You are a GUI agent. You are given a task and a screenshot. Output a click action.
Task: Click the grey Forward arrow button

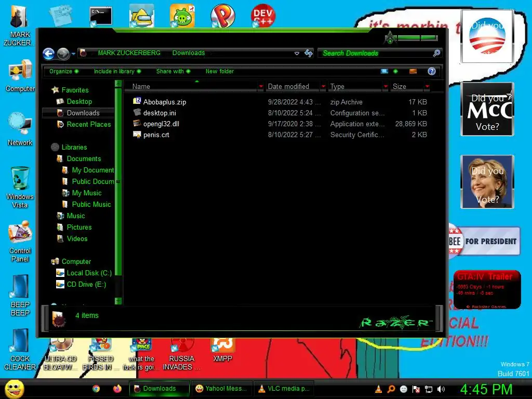click(63, 54)
